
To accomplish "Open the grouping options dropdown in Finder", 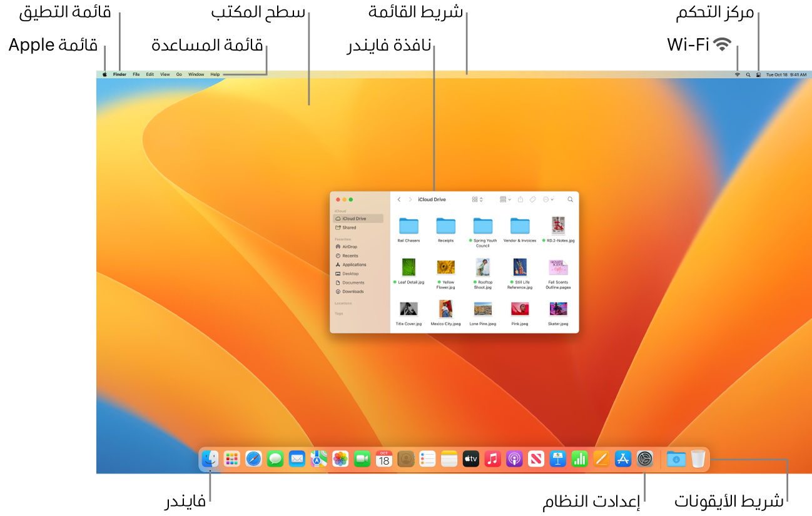I will coord(504,199).
